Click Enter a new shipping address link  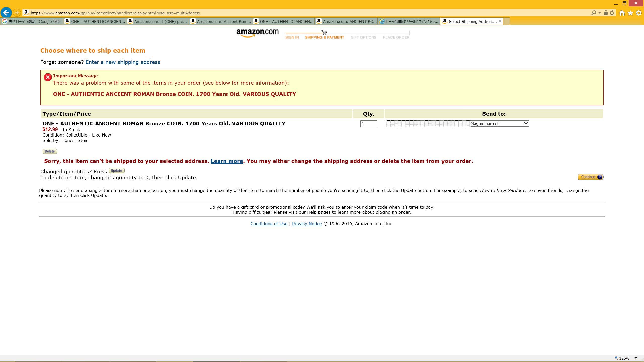coord(123,62)
